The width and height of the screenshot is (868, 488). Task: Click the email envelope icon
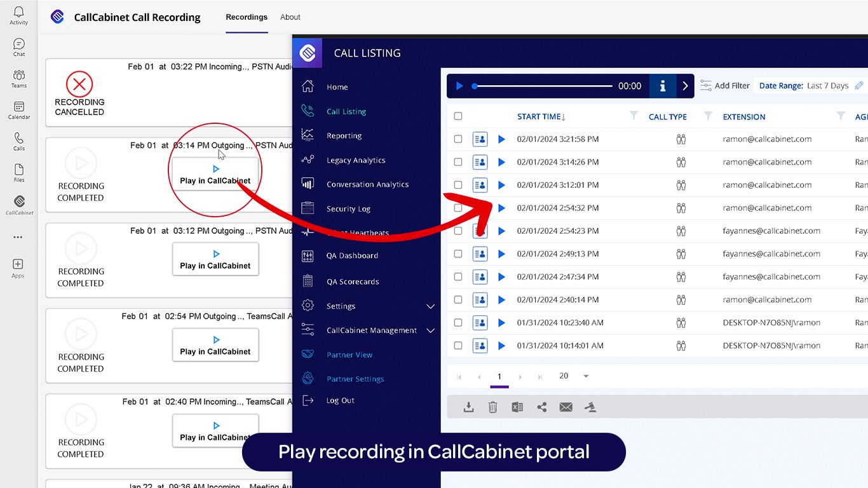[566, 407]
